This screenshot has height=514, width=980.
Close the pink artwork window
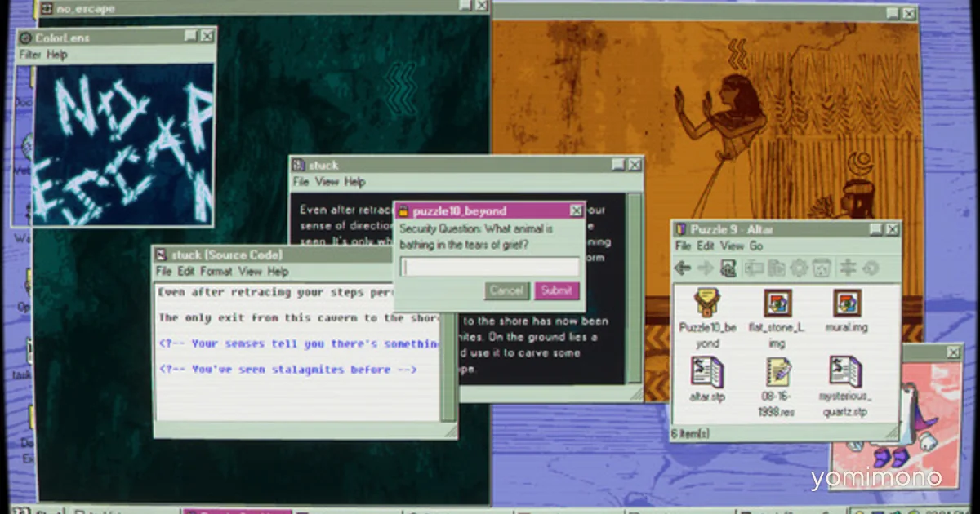[x=953, y=352]
